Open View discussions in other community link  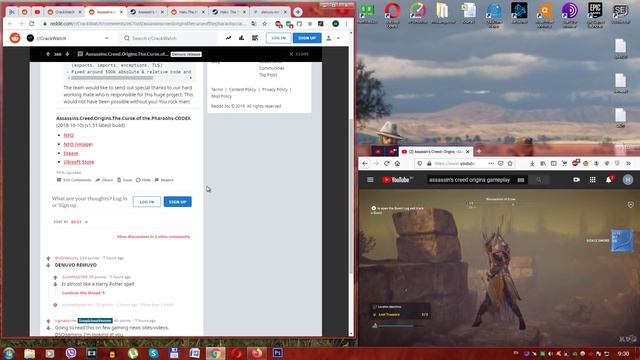153,236
